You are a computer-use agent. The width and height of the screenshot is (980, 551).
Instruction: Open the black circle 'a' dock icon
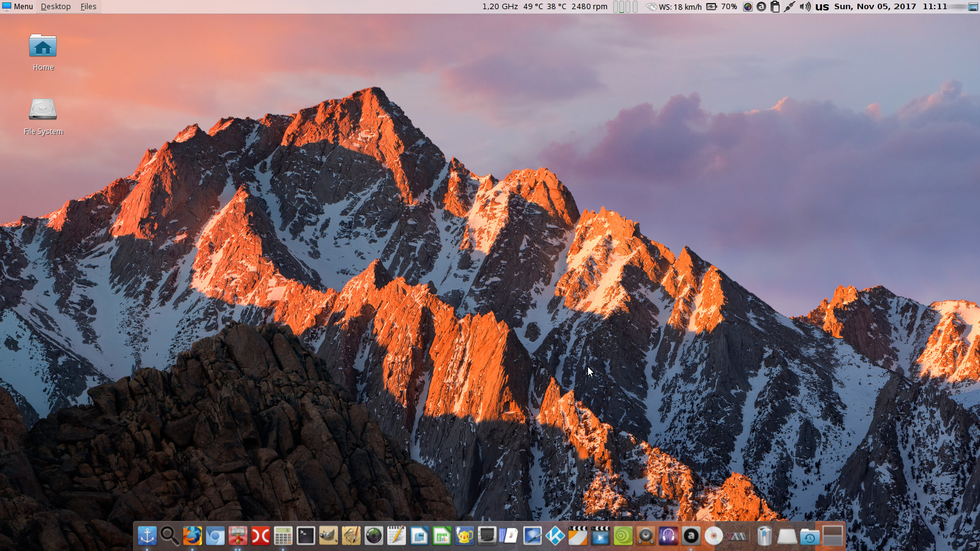[691, 536]
